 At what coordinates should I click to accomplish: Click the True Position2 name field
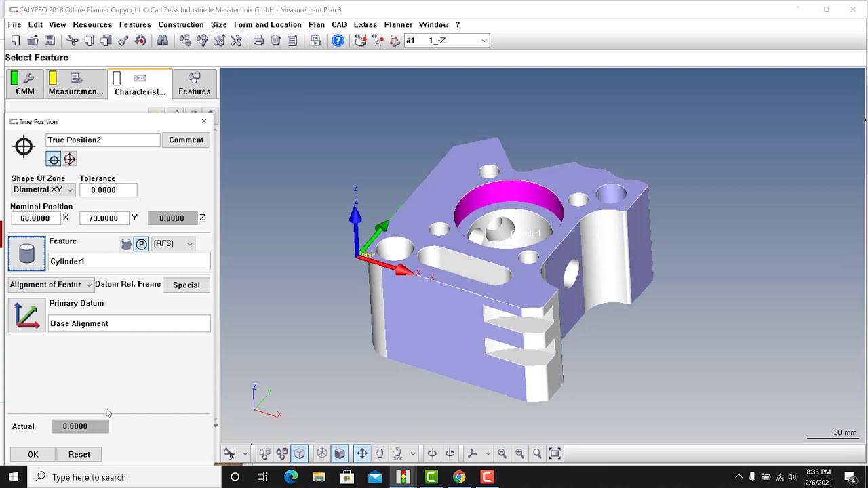[x=103, y=140]
